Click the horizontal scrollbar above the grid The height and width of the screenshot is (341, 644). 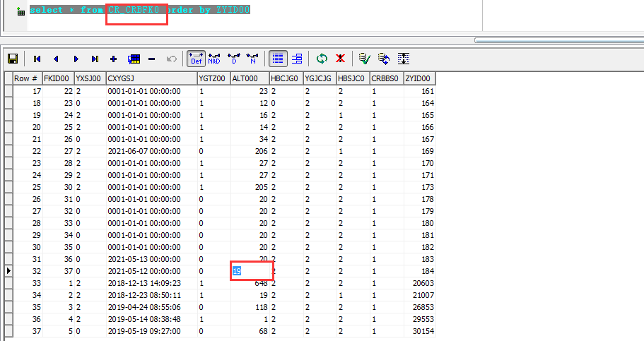(x=559, y=40)
